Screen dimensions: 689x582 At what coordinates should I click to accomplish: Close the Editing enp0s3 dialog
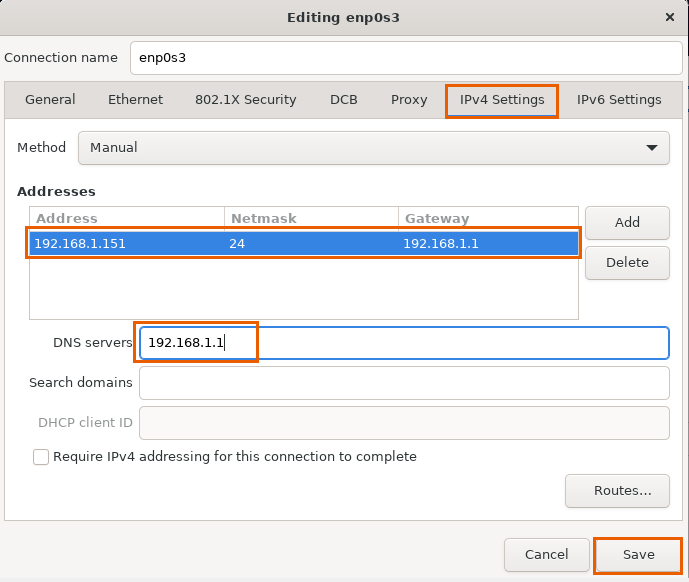click(x=669, y=17)
